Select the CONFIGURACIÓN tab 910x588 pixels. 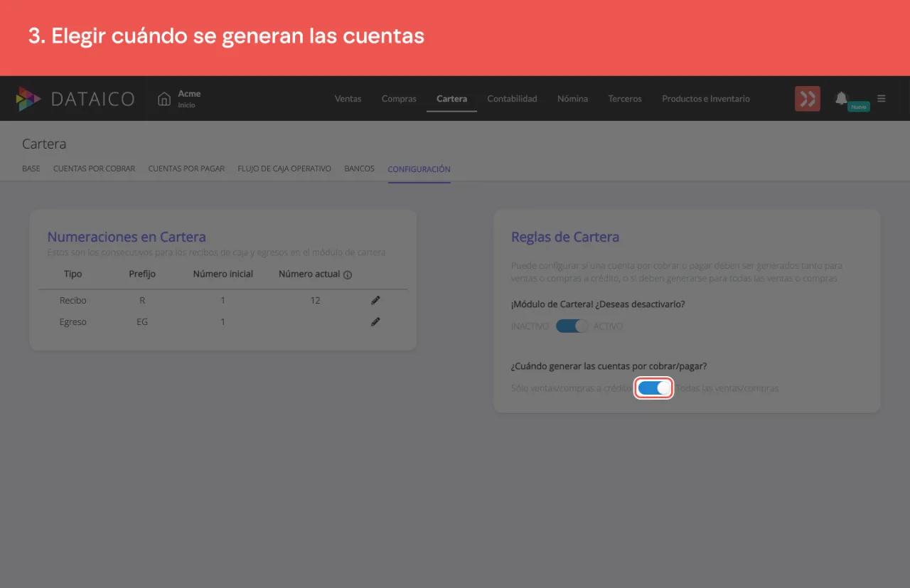click(x=419, y=169)
